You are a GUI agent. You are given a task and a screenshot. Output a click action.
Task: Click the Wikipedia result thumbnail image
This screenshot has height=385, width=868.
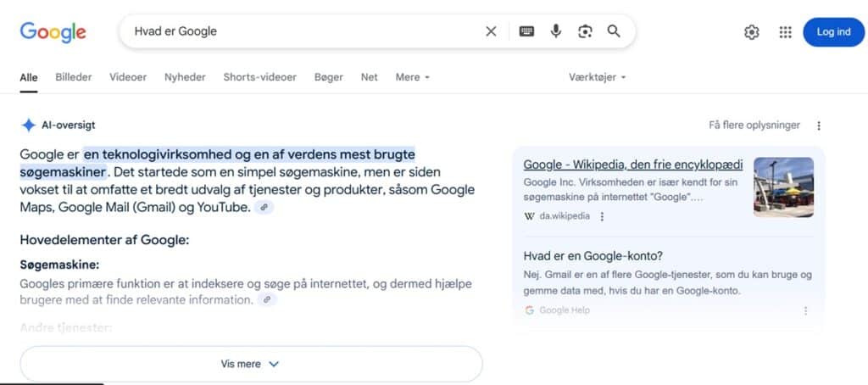pyautogui.click(x=783, y=187)
